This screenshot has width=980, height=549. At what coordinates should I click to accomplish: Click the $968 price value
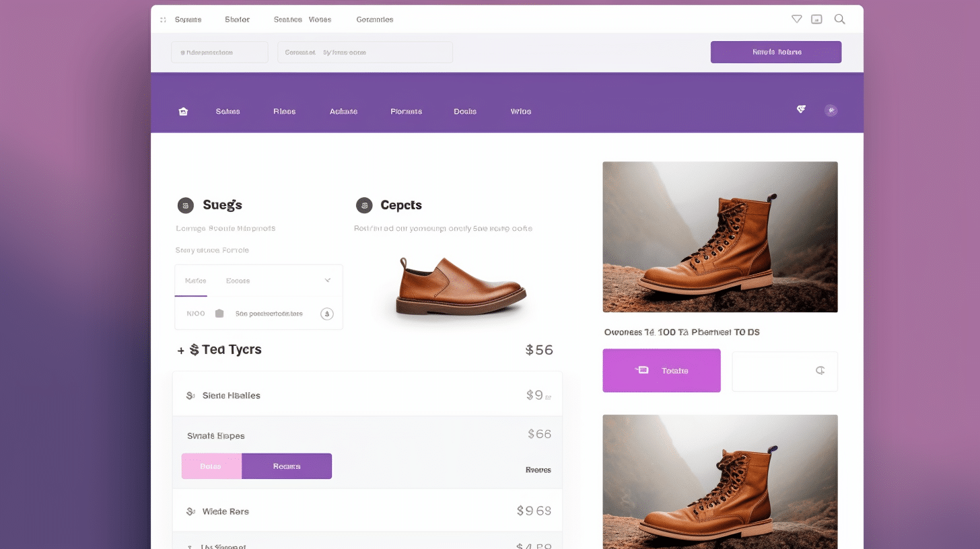coord(534,511)
